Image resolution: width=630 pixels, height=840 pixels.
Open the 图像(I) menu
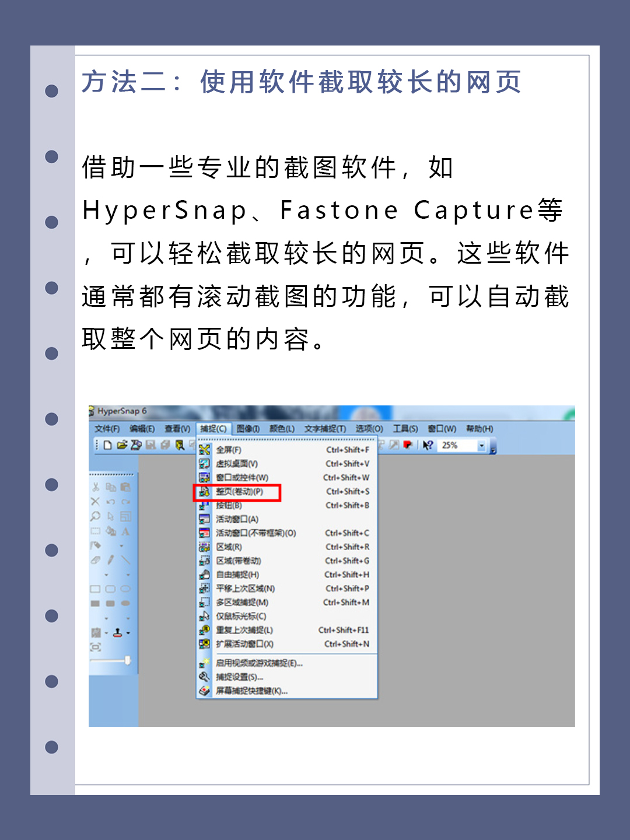pos(248,429)
